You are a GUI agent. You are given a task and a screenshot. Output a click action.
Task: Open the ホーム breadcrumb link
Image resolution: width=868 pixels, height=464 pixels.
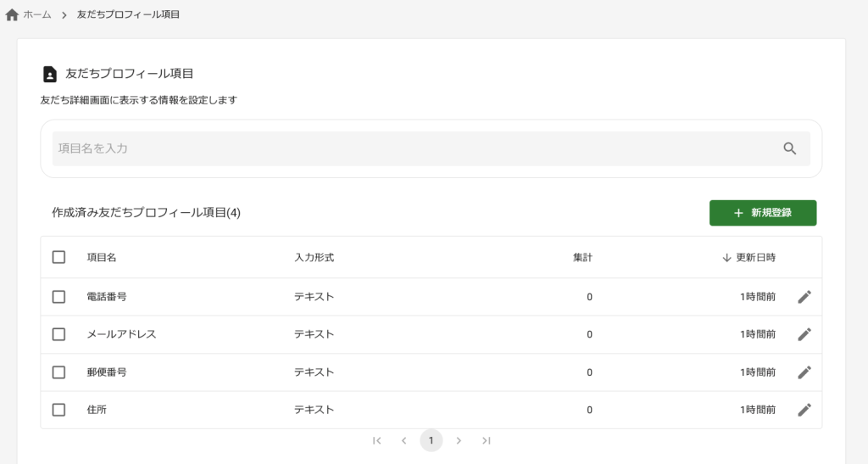point(36,15)
